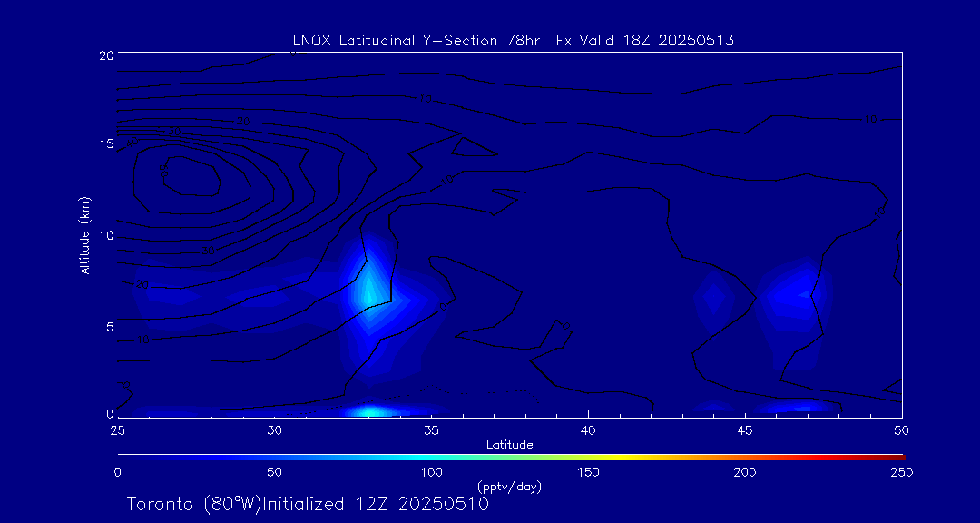The width and height of the screenshot is (980, 523).
Task: Click 'Initialized 12Z 20250510' text
Action: pos(375,504)
